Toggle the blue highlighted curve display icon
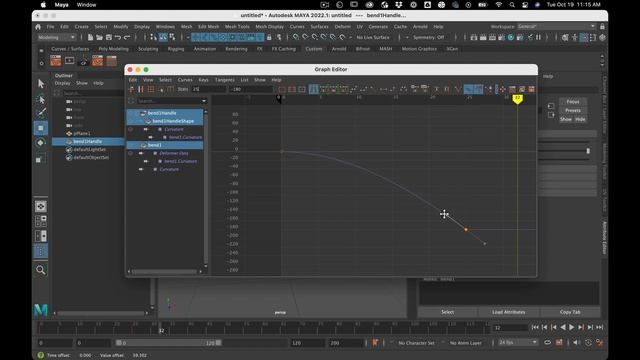640x360 pixels. [x=469, y=89]
